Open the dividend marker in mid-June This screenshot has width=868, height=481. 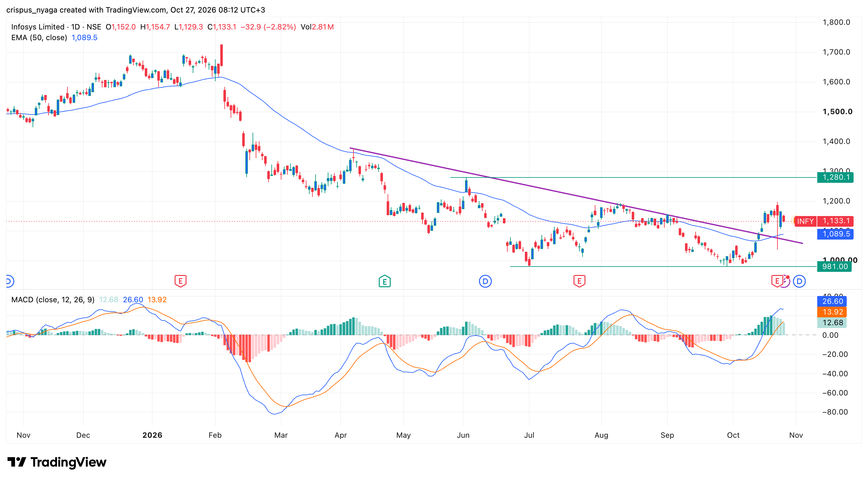[x=485, y=281]
